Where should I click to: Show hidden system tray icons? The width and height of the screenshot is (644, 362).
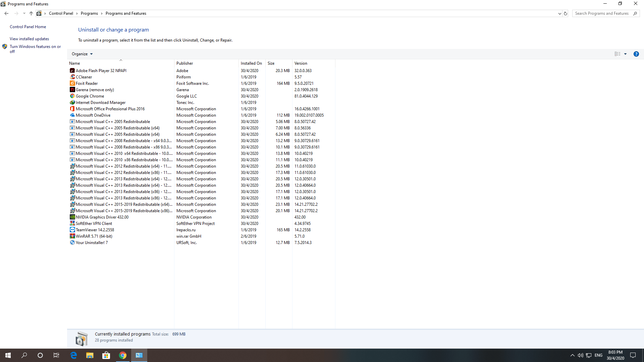point(573,355)
